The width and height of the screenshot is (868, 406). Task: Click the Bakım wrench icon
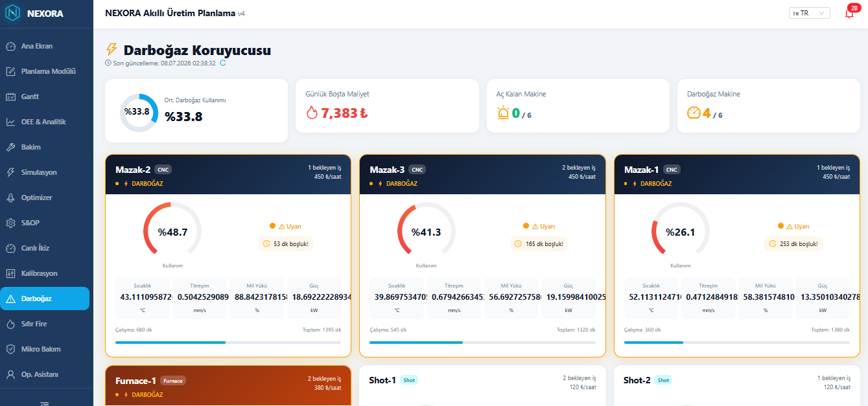click(x=10, y=147)
